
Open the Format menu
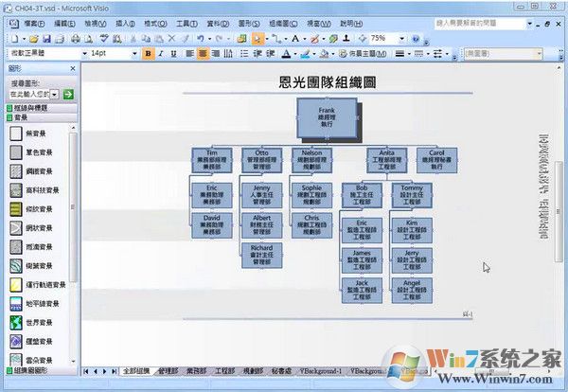pyautogui.click(x=155, y=24)
